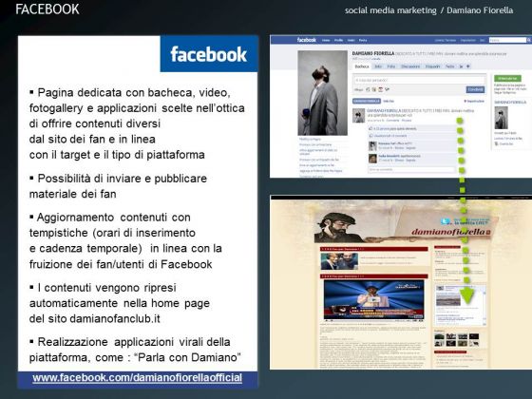Screen dimensions: 532x399
Task: Switch to the Discussioni tab
Action: (410, 66)
